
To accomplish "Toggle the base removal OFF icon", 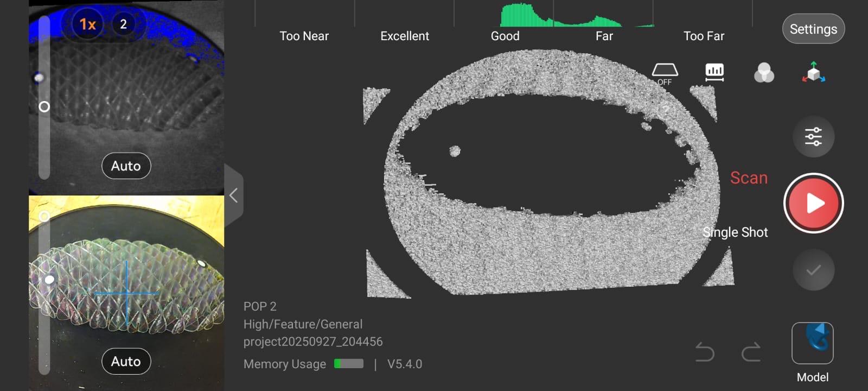I will point(665,73).
